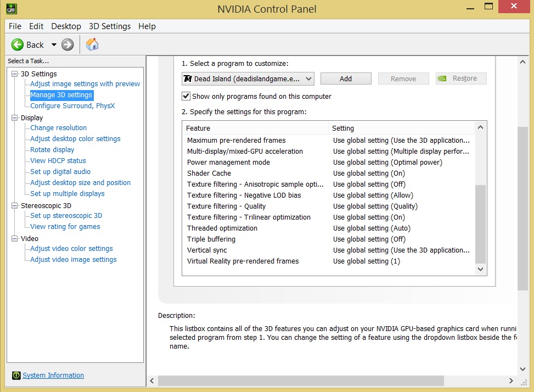Click the Home icon in toolbar
This screenshot has width=534, height=392.
pos(92,44)
